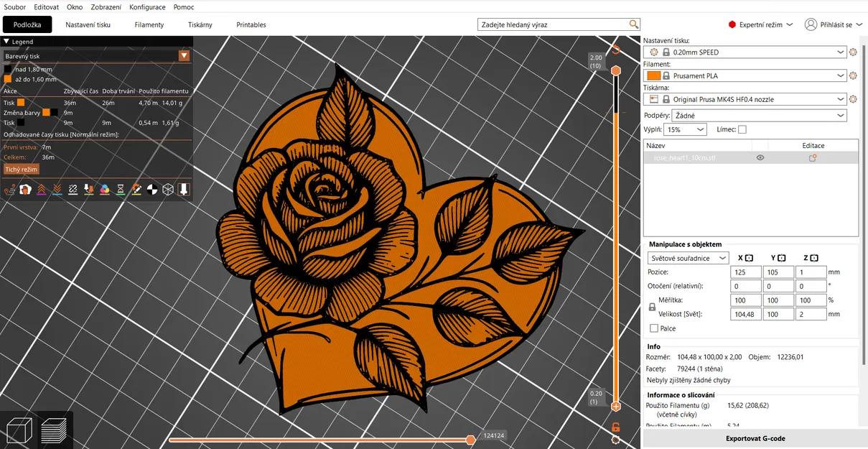
Task: Enable the Límec brim checkbox
Action: [742, 129]
